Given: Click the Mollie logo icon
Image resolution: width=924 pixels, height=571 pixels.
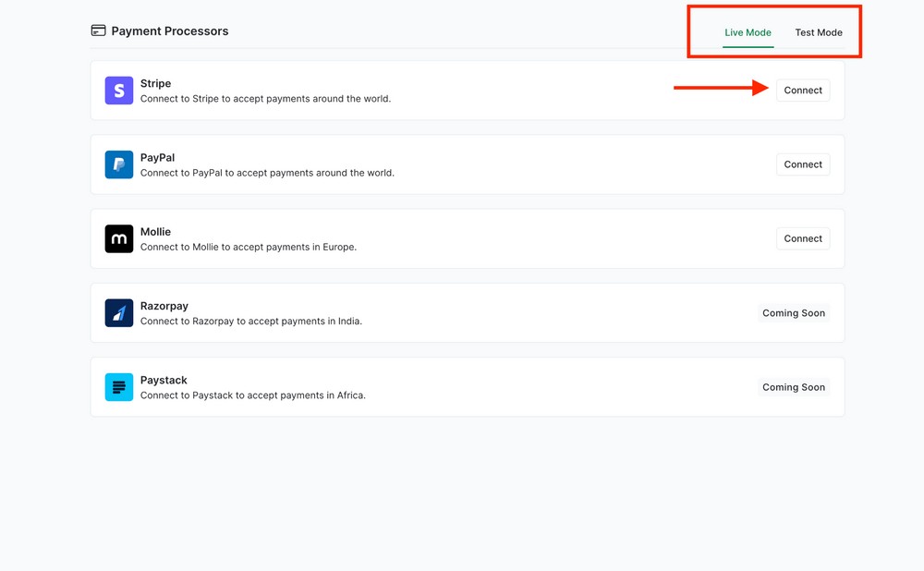Looking at the screenshot, I should pyautogui.click(x=118, y=238).
